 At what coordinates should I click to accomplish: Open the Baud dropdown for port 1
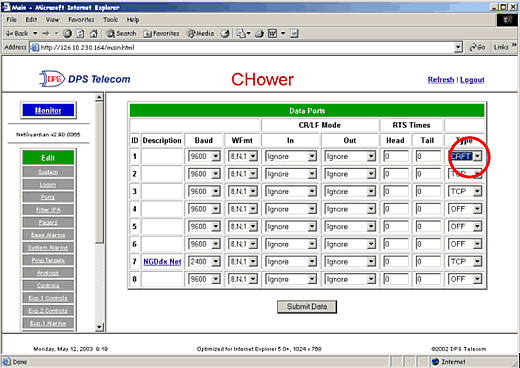[x=216, y=156]
